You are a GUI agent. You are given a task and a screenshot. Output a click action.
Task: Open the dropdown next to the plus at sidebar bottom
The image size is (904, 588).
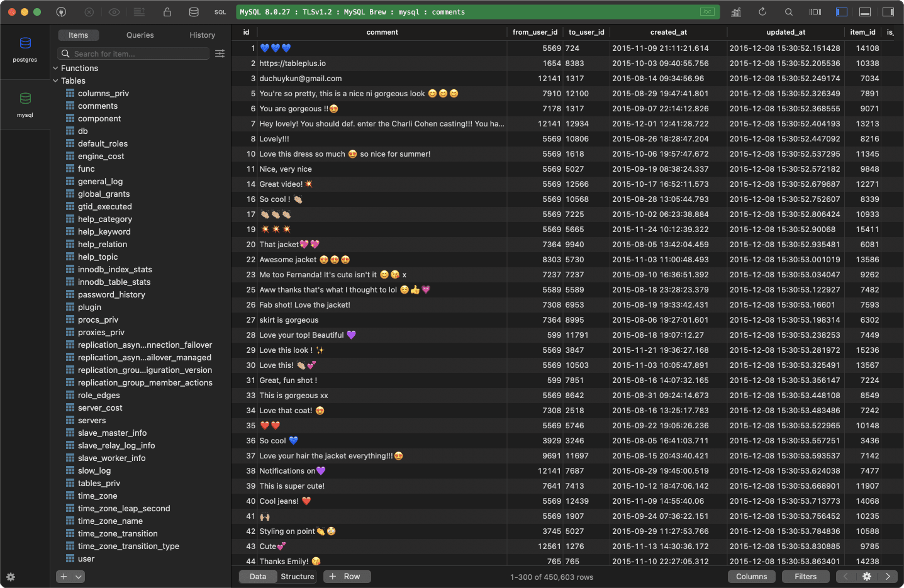coord(77,576)
